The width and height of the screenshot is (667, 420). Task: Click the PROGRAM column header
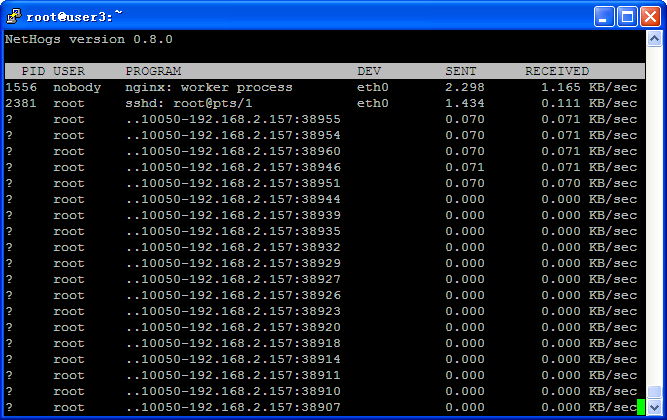153,71
